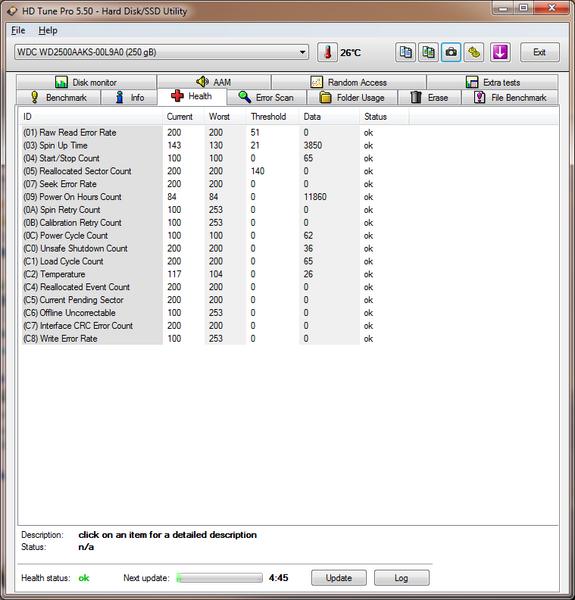Open options with the yellow tools icon

pos(474,52)
